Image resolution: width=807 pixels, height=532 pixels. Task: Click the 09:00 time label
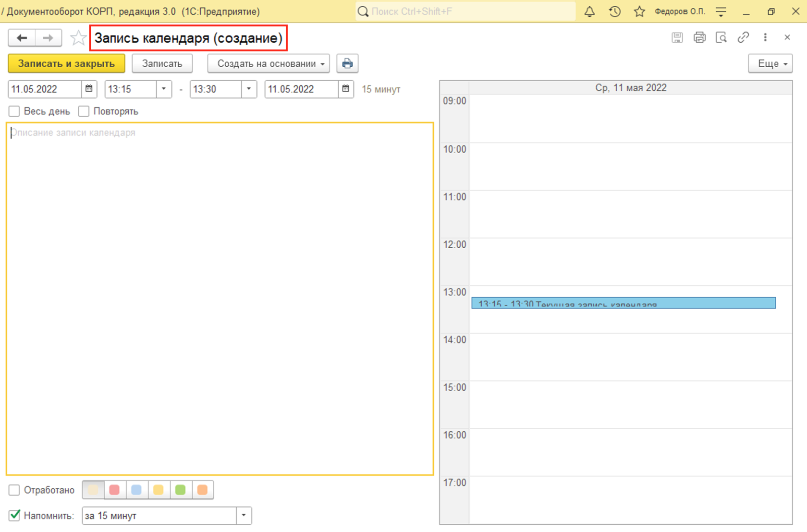(454, 101)
